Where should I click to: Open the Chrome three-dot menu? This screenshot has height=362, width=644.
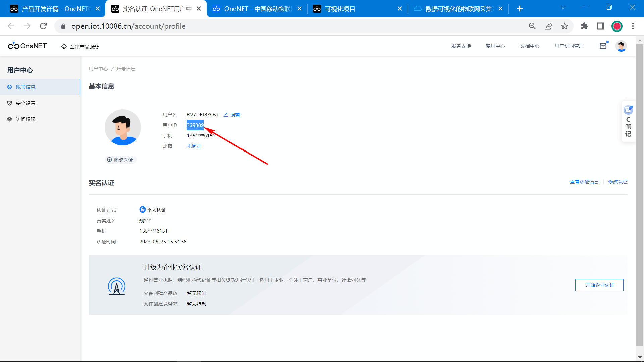pyautogui.click(x=633, y=26)
